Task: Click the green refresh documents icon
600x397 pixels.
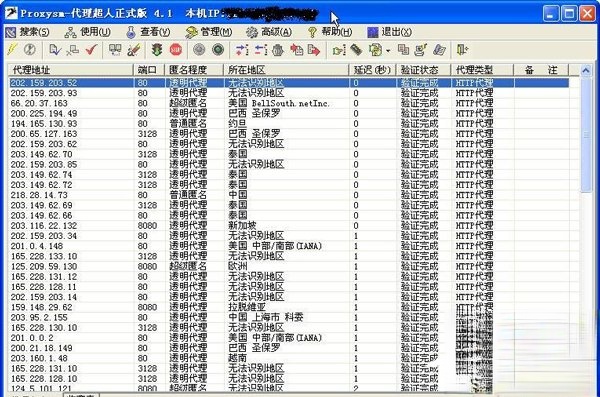Action: click(x=376, y=50)
